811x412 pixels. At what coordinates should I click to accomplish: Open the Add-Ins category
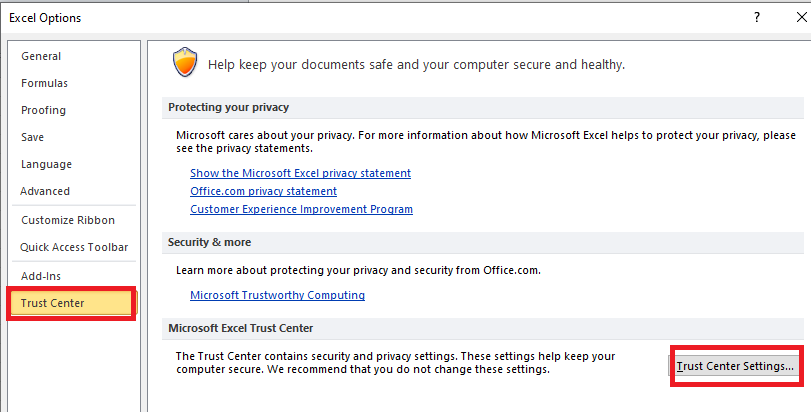pos(42,276)
